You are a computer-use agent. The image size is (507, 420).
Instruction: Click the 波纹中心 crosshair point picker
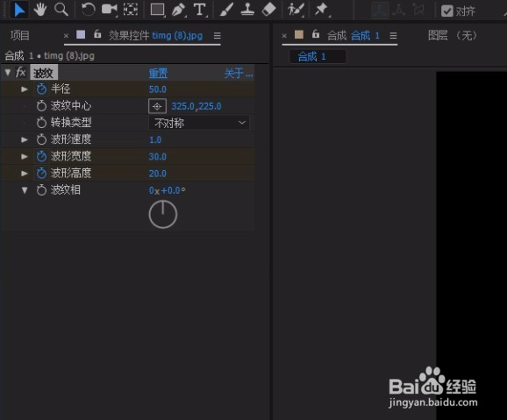157,106
